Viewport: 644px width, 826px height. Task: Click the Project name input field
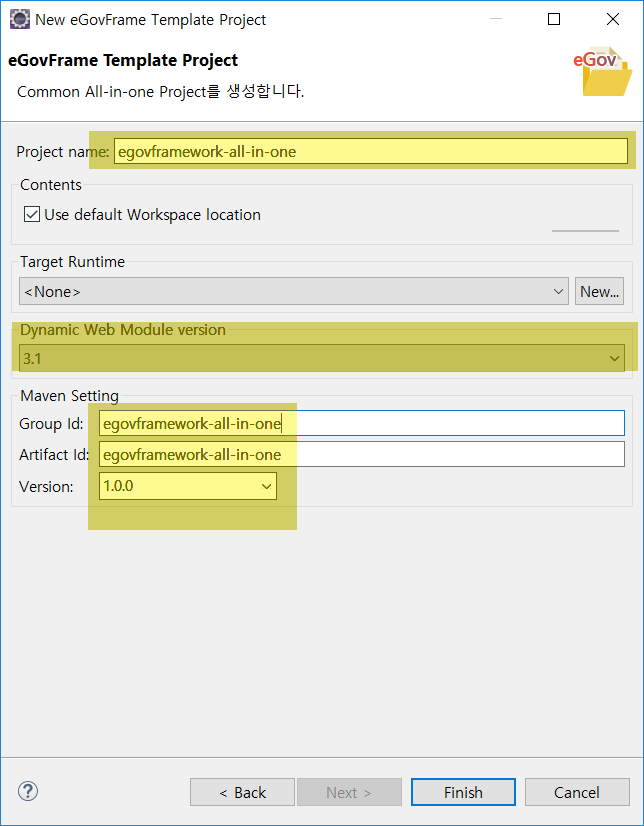[371, 152]
